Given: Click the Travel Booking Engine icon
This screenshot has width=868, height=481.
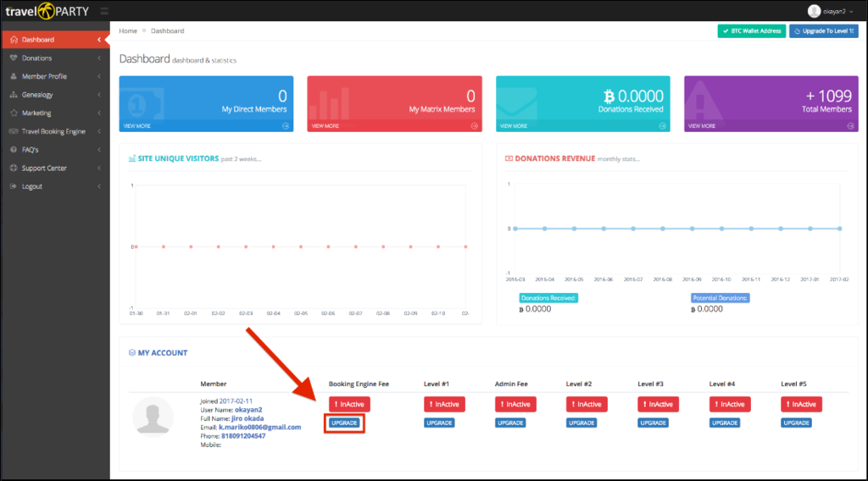Looking at the screenshot, I should [x=14, y=131].
